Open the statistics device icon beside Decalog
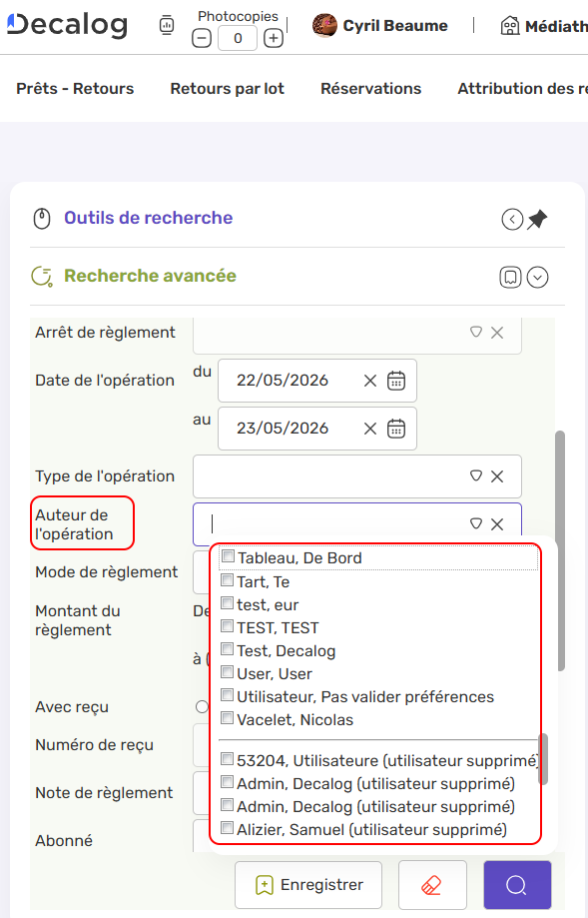The height and width of the screenshot is (918, 588). 167,25
